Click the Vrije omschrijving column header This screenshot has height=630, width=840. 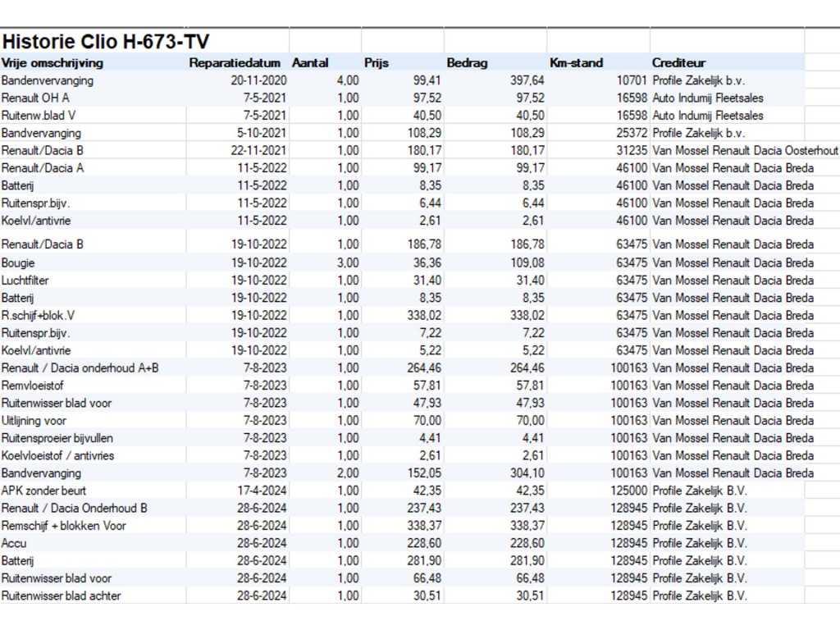coord(52,62)
